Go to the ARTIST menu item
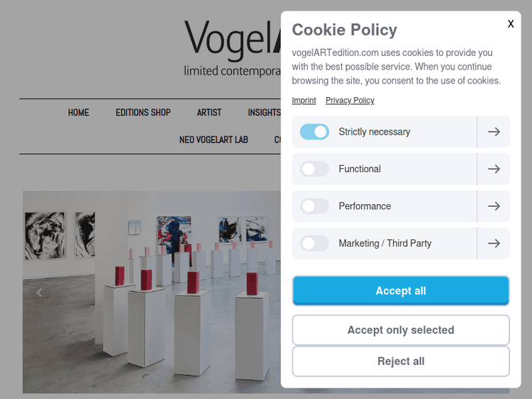The width and height of the screenshot is (532, 399). click(209, 113)
